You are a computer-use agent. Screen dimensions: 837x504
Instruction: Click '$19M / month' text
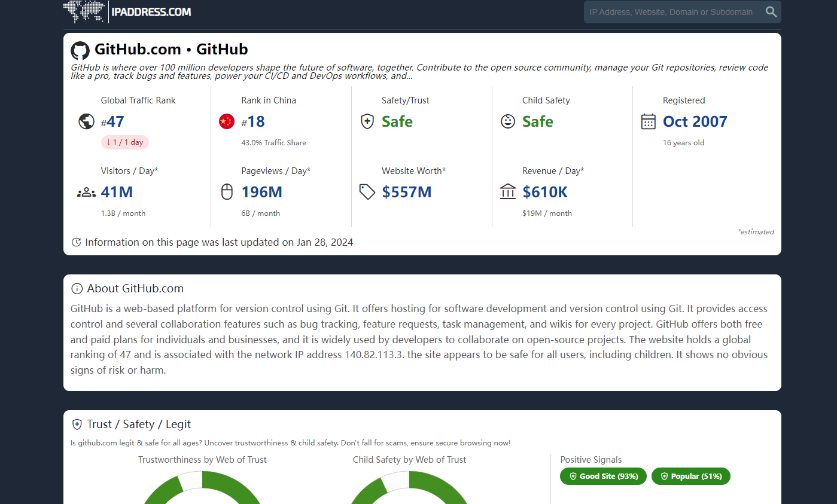[x=547, y=213]
